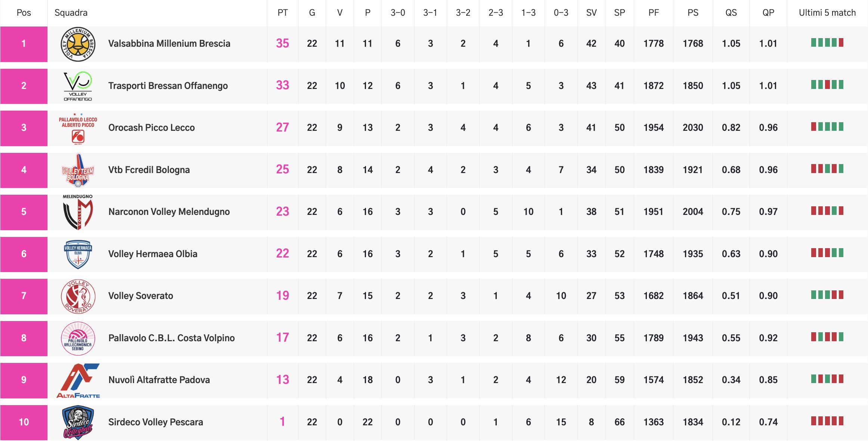Click the Volley Team Bologna logo
The height and width of the screenshot is (441, 868).
tap(78, 170)
